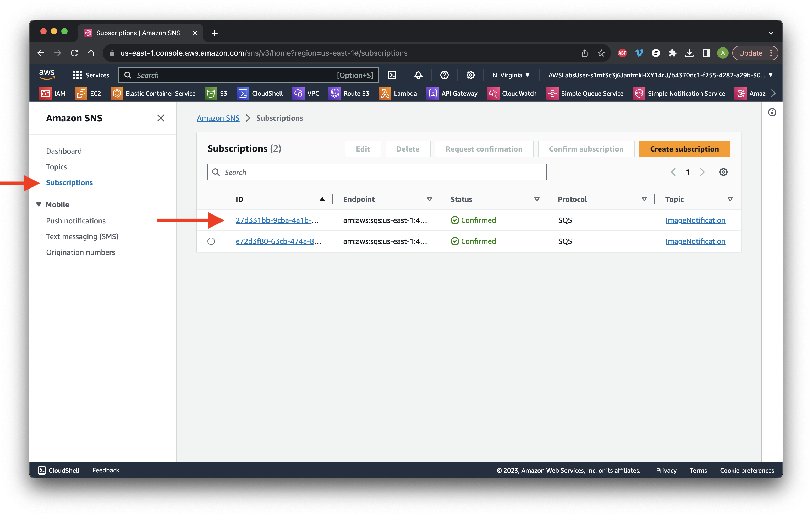812x517 pixels.
Task: Launch CloudShell terminal icon in top nav
Action: pyautogui.click(x=392, y=75)
